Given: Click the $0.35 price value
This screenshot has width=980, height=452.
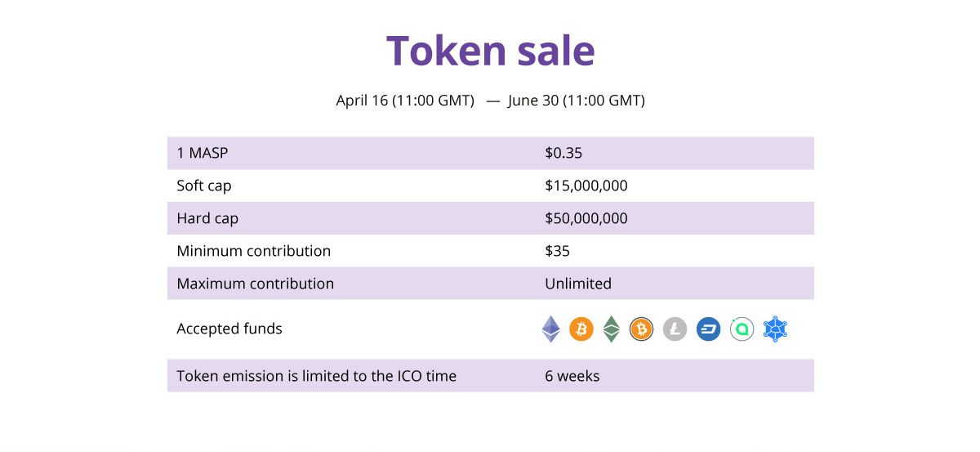Looking at the screenshot, I should point(563,153).
